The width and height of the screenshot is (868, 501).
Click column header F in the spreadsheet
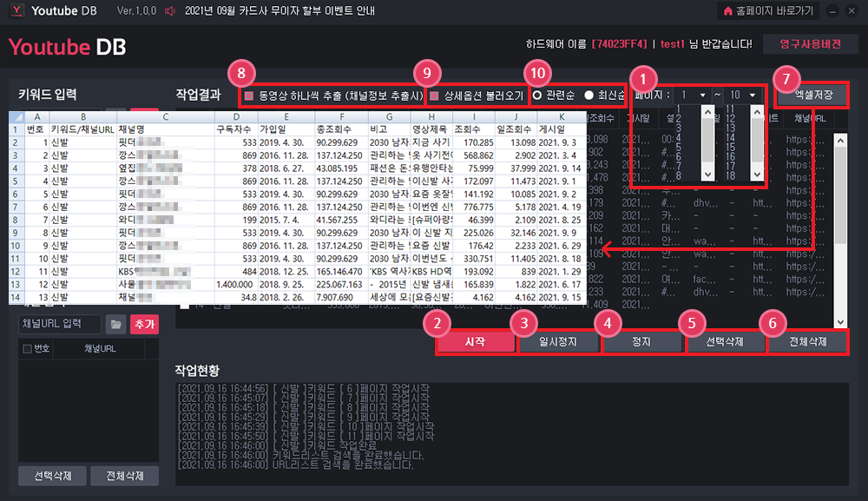(x=341, y=117)
